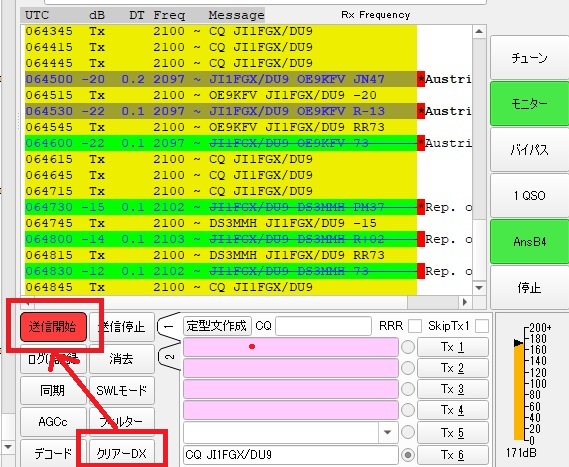The image size is (569, 467).
Task: Switch to message tab 2
Action: click(169, 357)
